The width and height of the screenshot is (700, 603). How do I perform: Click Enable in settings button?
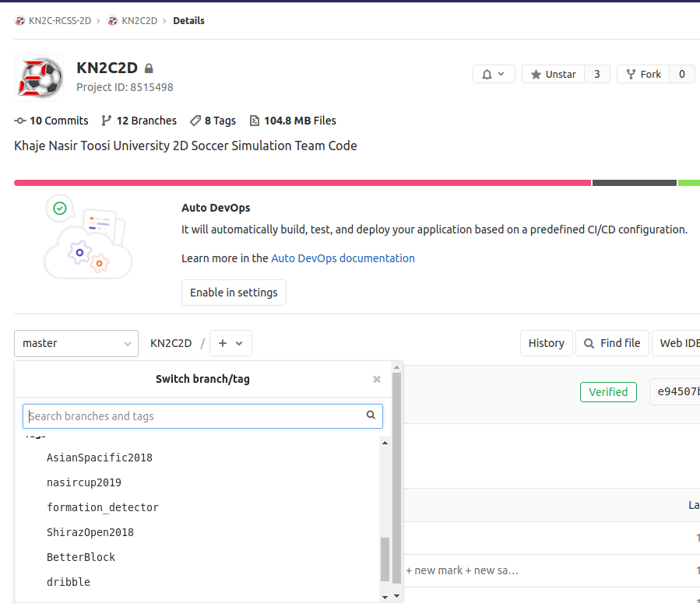(x=234, y=293)
